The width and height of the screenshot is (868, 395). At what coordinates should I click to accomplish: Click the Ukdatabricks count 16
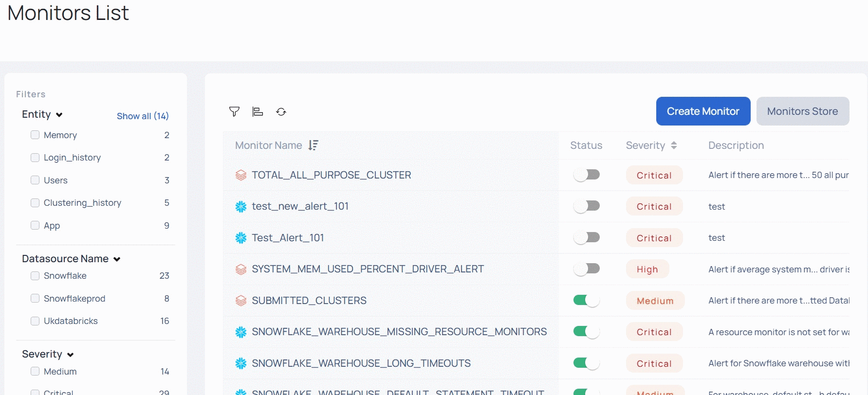(165, 321)
